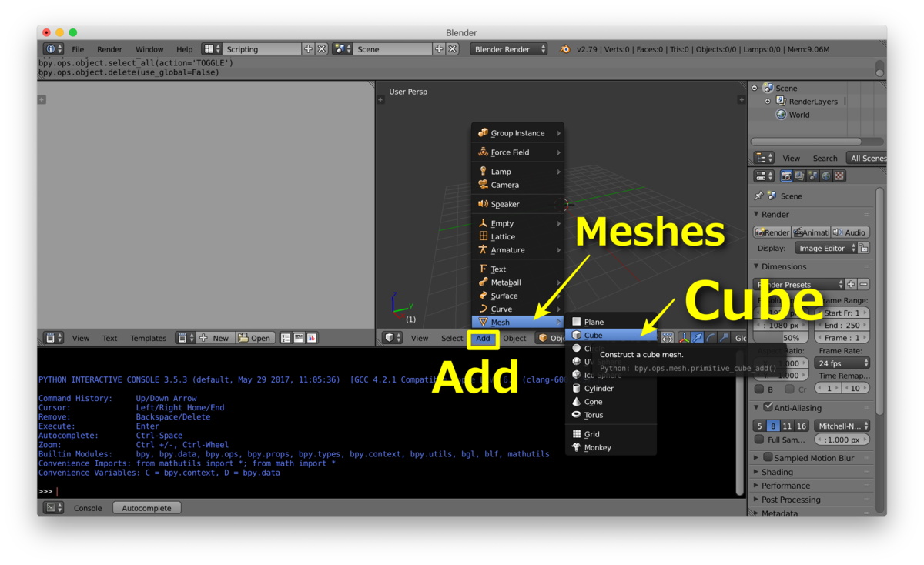Choose Cube from the Mesh submenu
Screen dimensions: 924x565
click(x=612, y=335)
